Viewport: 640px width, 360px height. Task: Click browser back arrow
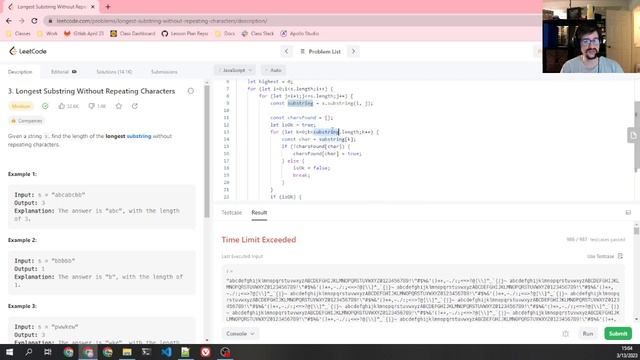9,21
